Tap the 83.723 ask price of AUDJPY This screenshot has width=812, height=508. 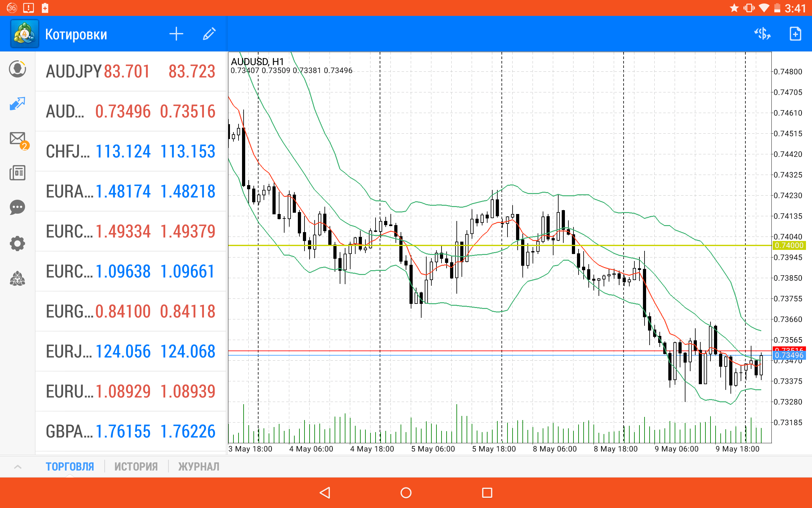coord(192,71)
